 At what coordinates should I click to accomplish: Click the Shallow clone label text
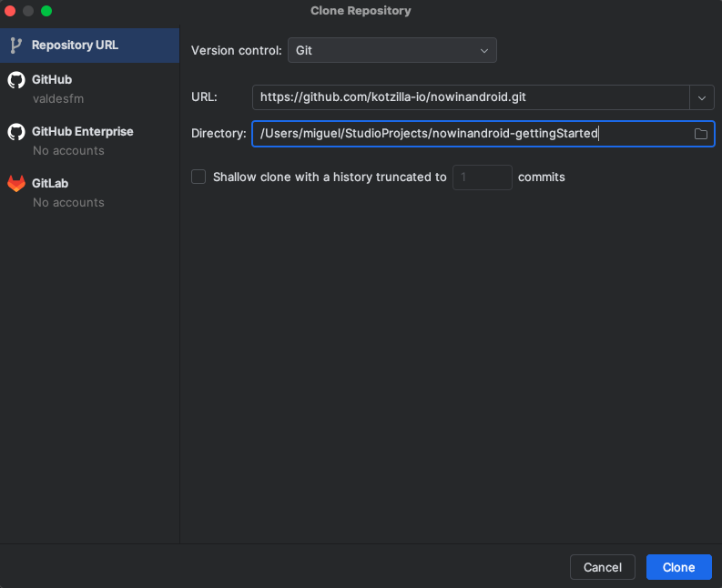coord(330,177)
